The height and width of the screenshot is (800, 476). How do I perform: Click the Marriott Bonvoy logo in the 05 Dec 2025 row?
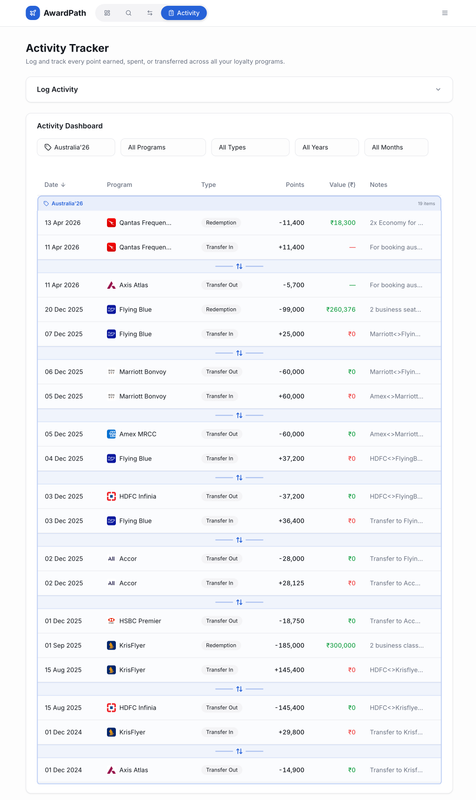point(111,396)
